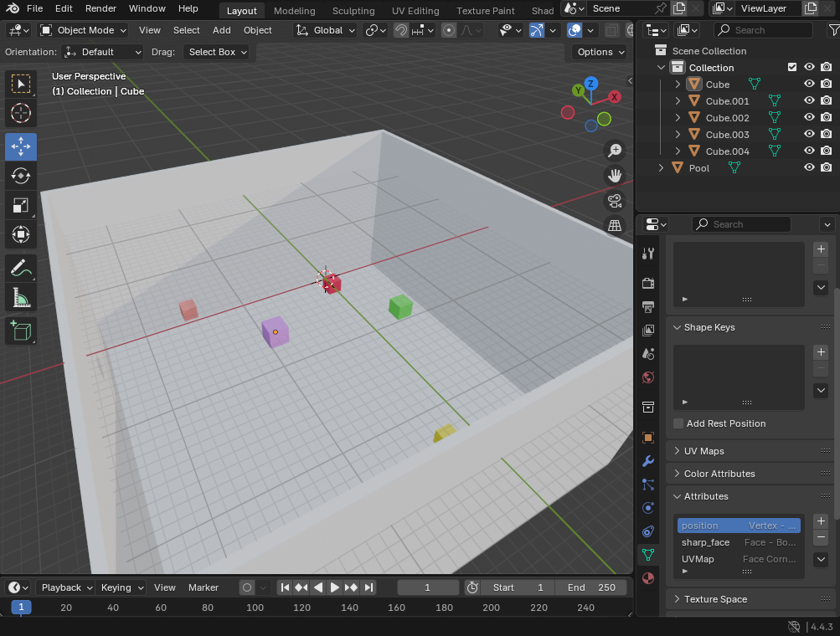The width and height of the screenshot is (840, 636).
Task: Hide Cube.002 in viewport
Action: click(809, 118)
